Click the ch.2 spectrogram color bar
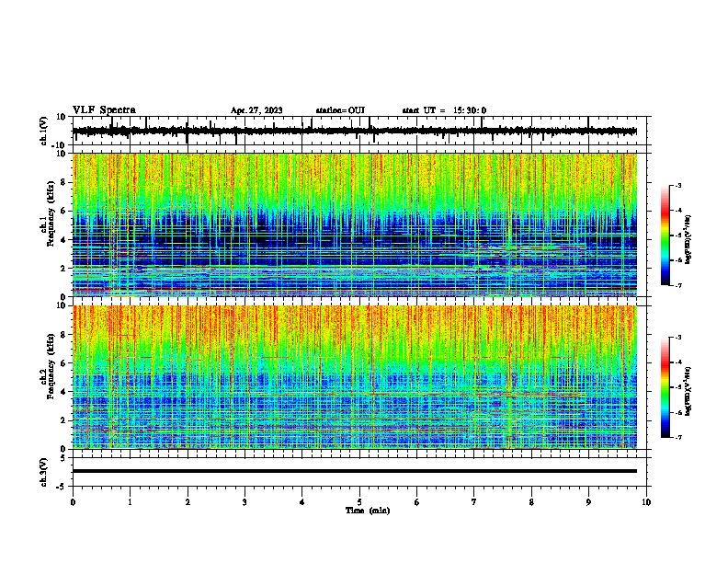Screen dimensions: 728x563 pos(665,387)
